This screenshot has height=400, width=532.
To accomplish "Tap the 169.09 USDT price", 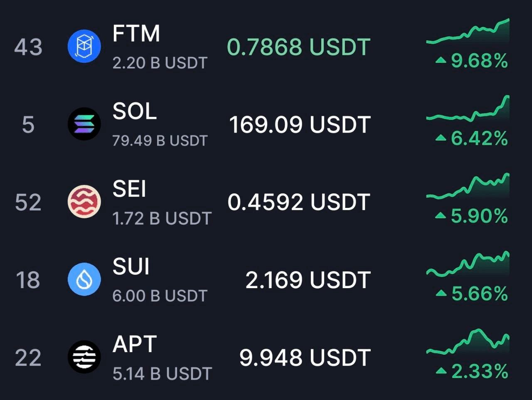I will [x=300, y=124].
